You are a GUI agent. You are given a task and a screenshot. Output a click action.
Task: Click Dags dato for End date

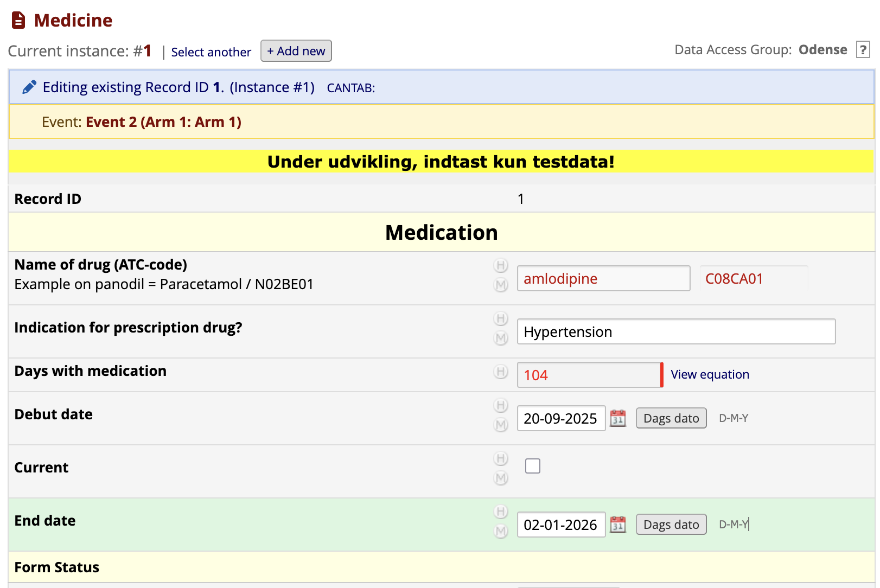pyautogui.click(x=671, y=524)
